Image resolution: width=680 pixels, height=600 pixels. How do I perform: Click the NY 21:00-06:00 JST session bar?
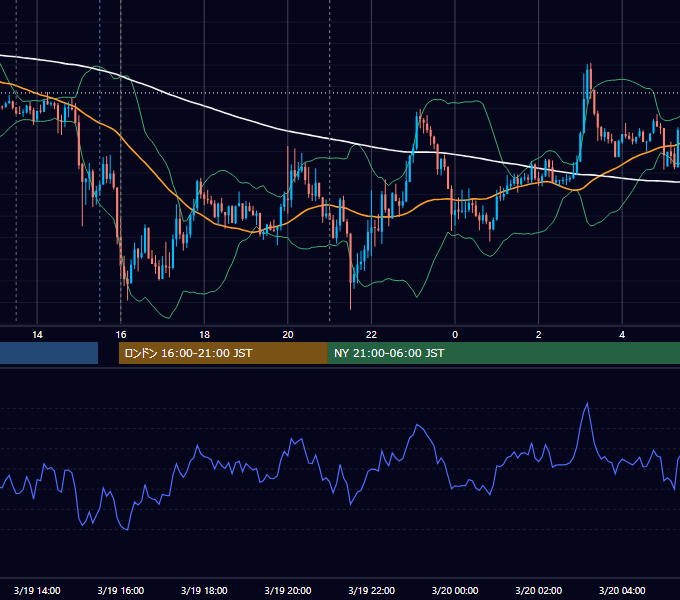504,353
